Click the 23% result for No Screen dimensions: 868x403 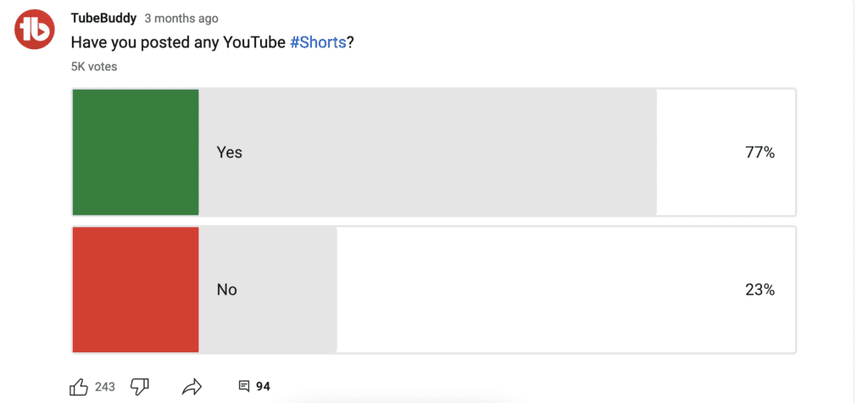pos(759,290)
